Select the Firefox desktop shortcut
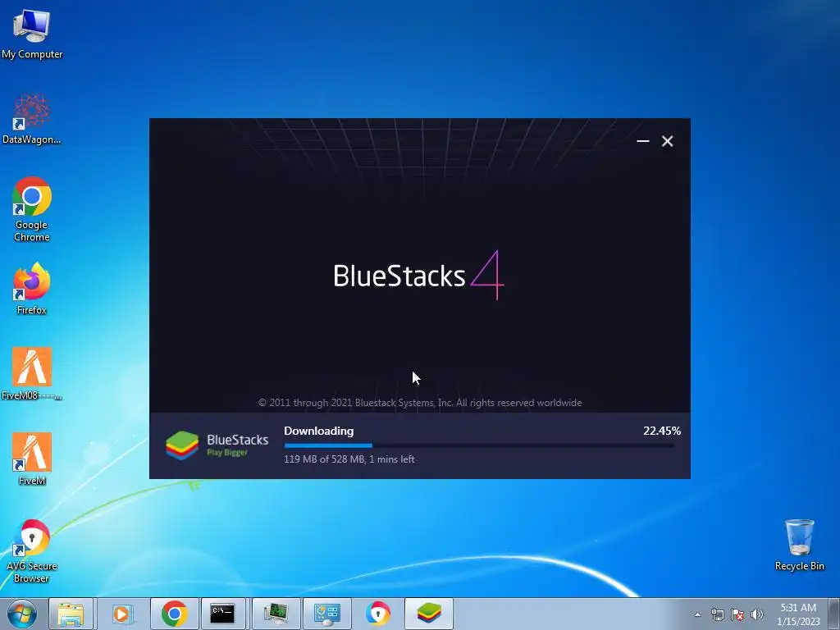 32,288
